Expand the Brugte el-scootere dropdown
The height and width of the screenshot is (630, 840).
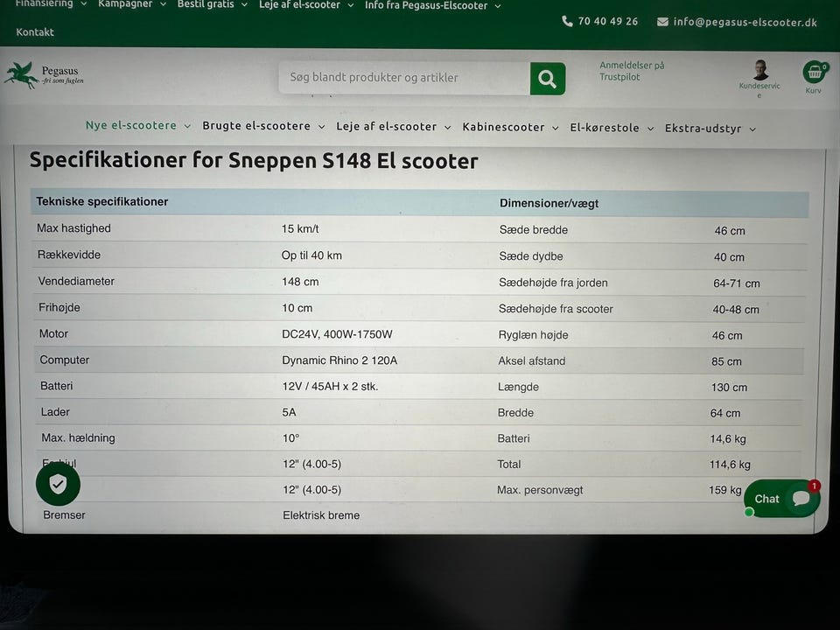coord(263,126)
